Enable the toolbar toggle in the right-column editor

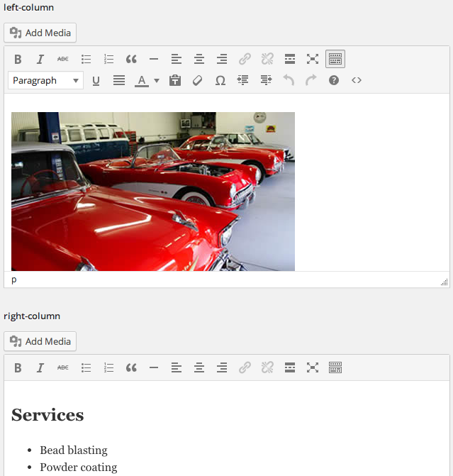coord(335,367)
